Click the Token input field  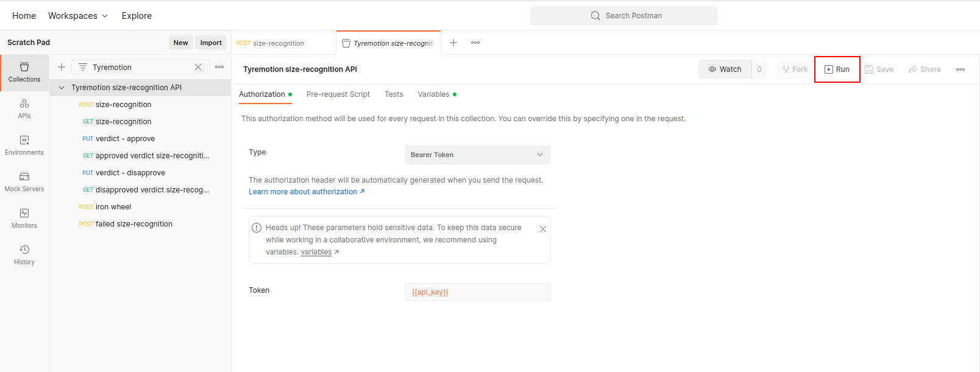click(x=477, y=292)
